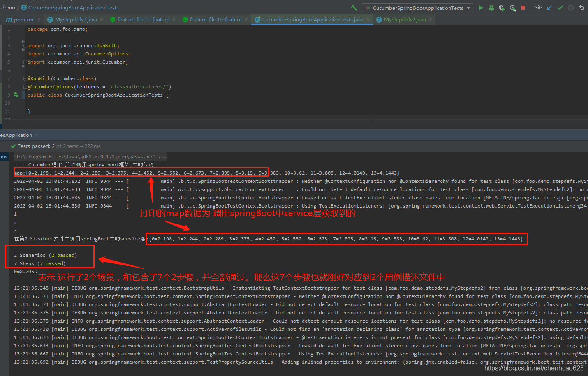Screen dimensions: 588x376
Task: Click the green check beside Tests passed
Action: point(13,146)
